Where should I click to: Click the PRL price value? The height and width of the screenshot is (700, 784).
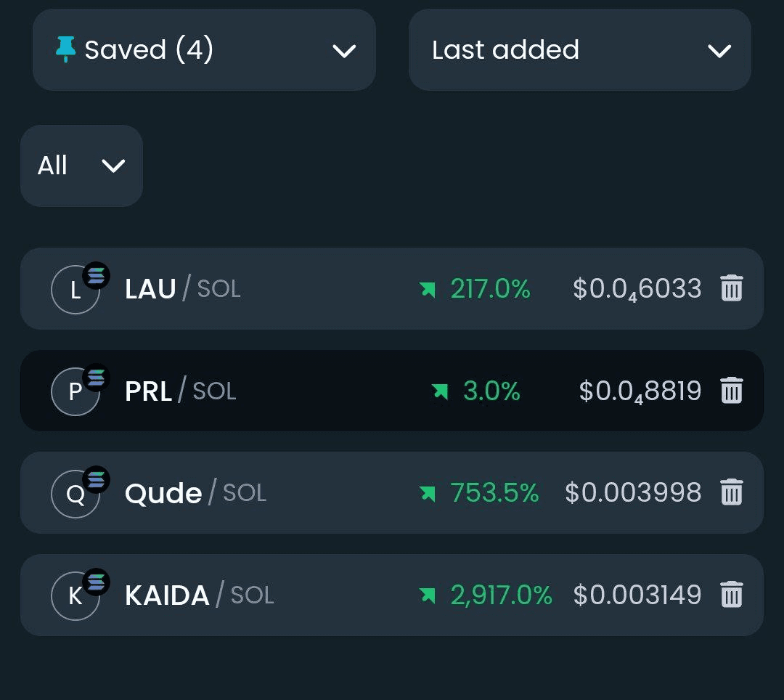click(x=640, y=391)
